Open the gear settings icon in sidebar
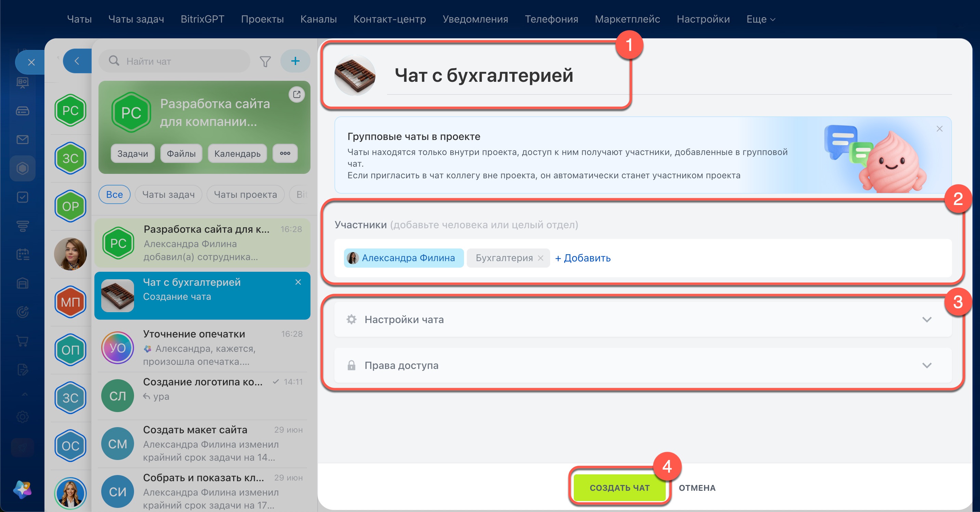This screenshot has height=512, width=980. [23, 417]
